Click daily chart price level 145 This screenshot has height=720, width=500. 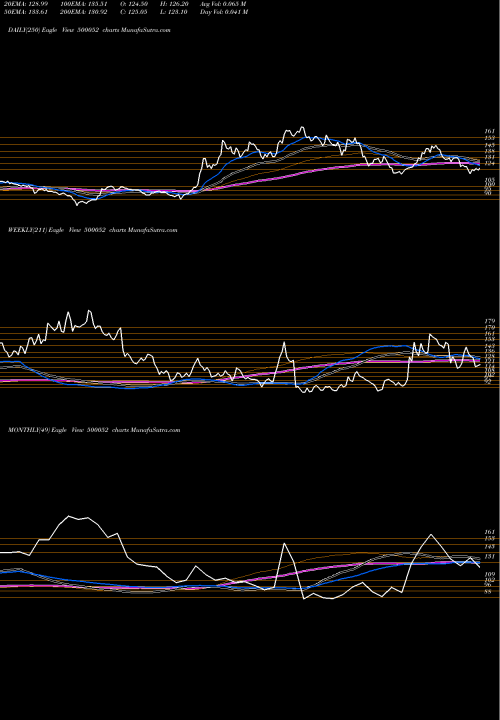tap(489, 145)
